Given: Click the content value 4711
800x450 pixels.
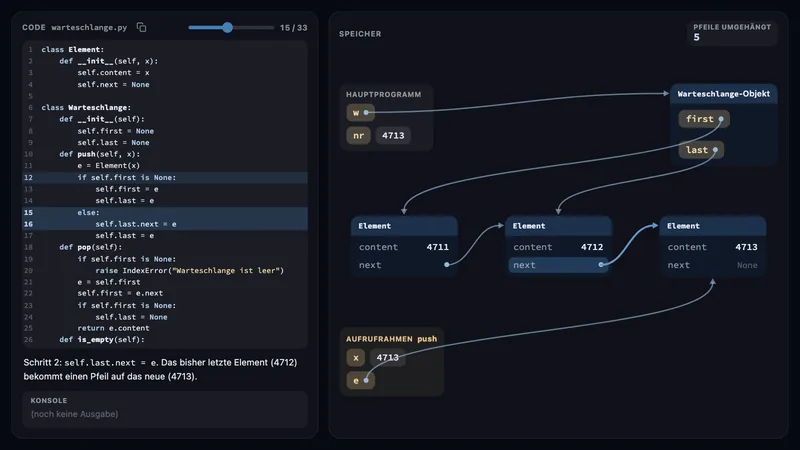Looking at the screenshot, I should (x=437, y=247).
